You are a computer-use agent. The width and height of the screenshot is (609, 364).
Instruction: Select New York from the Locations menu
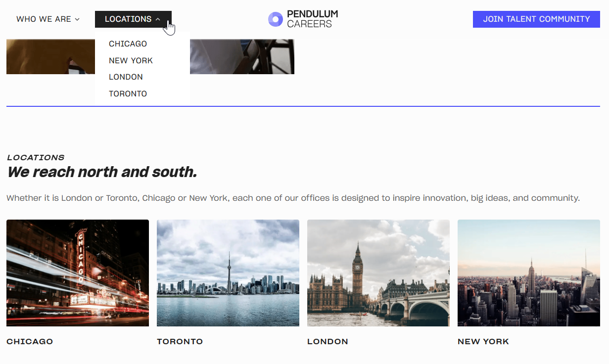click(131, 60)
